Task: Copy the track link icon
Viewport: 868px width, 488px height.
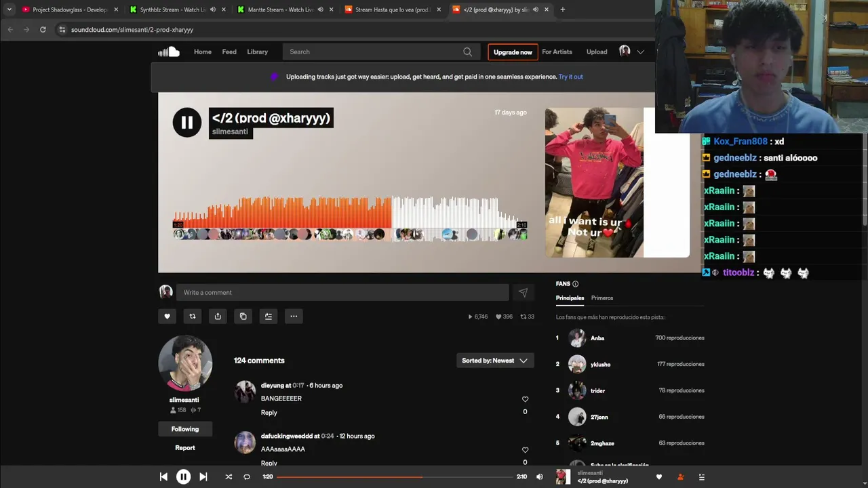Action: click(243, 316)
